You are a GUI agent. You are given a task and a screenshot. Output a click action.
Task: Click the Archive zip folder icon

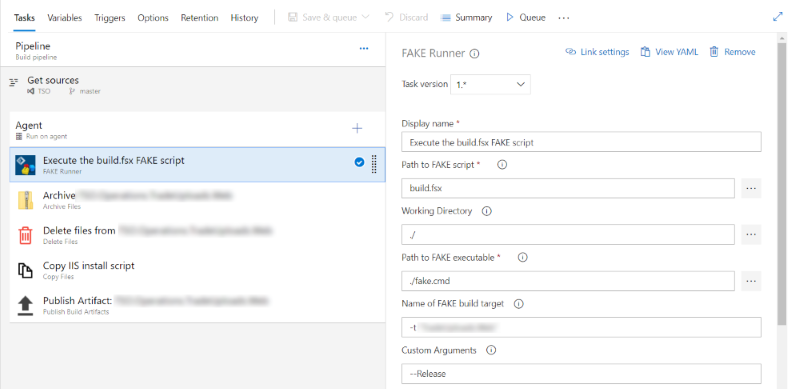pos(26,200)
